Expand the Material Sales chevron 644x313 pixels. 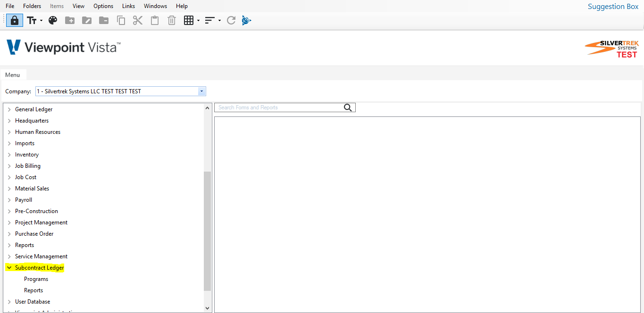[9, 189]
